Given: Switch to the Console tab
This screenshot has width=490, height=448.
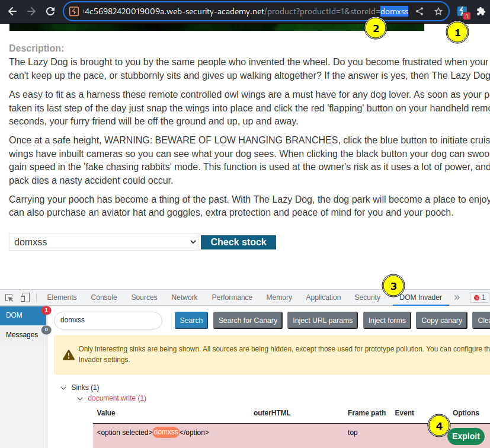Looking at the screenshot, I should coord(104,297).
